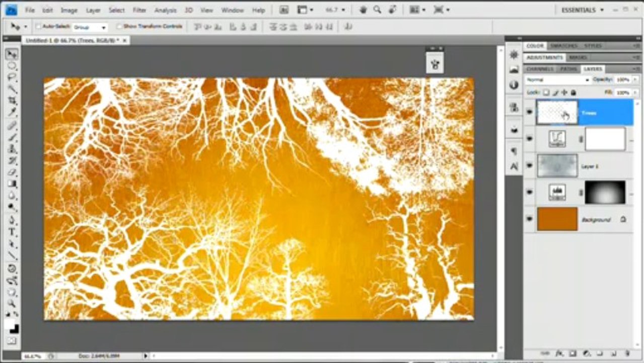Hide the Curves adjustment layer

[x=529, y=139]
